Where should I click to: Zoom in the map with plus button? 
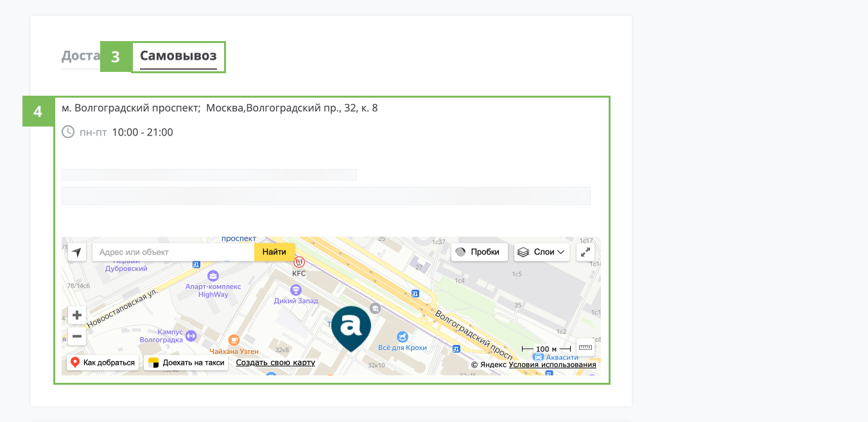tap(77, 315)
